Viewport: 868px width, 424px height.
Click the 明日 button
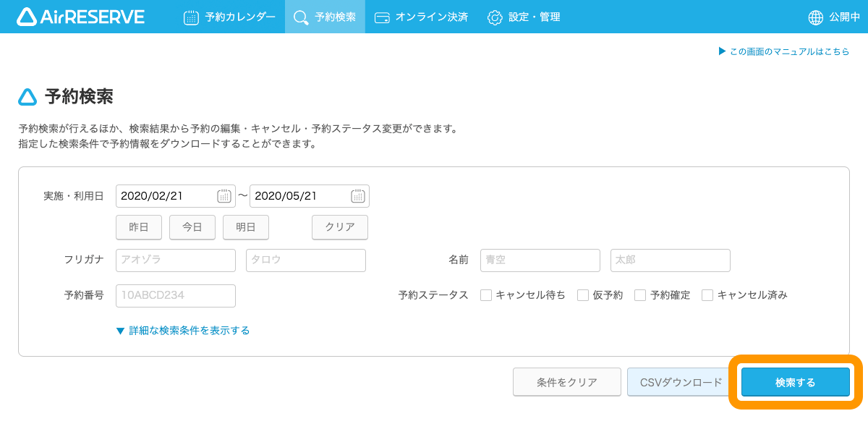pos(246,227)
